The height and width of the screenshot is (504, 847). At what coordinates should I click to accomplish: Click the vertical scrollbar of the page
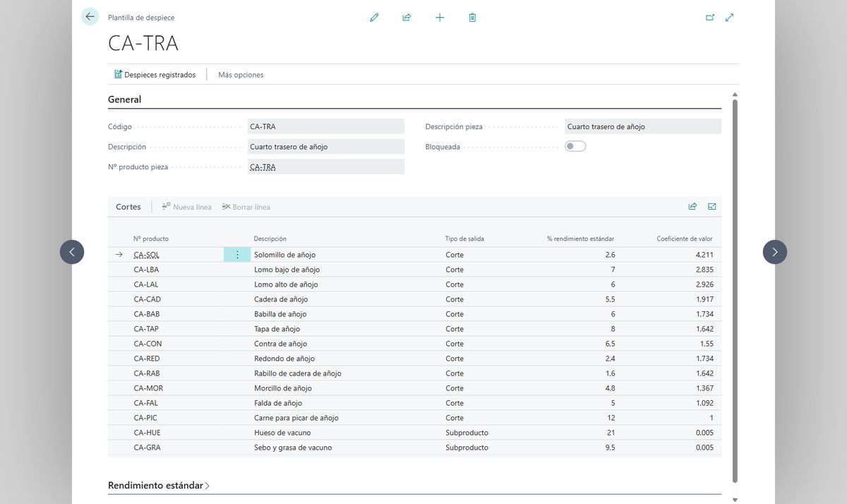pos(735,289)
